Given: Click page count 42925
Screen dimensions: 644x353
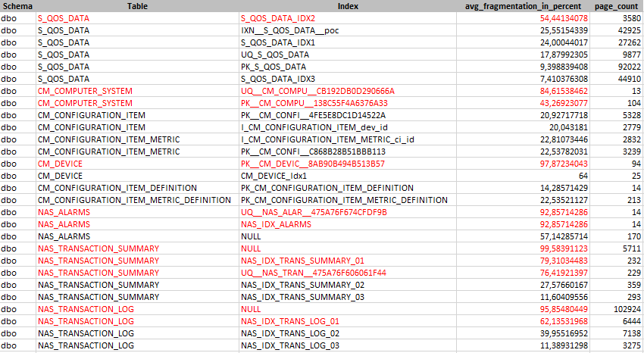Looking at the screenshot, I should pyautogui.click(x=617, y=30).
